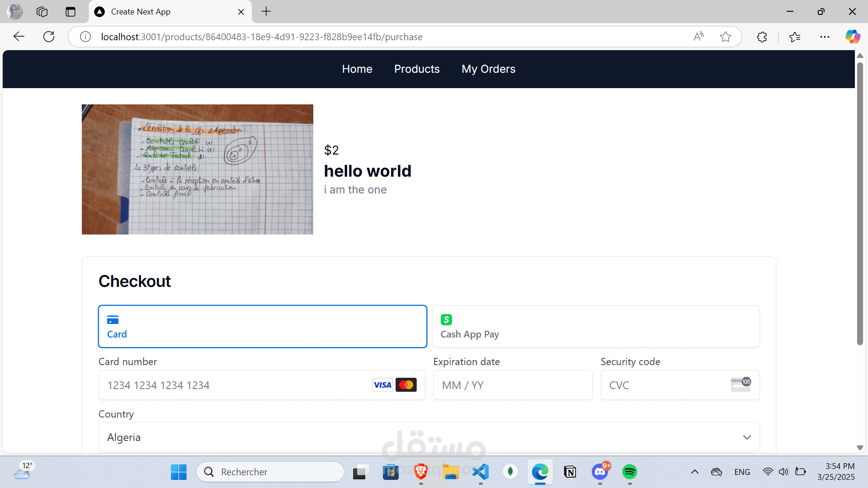This screenshot has height=488, width=868.
Task: Click the browser refresh icon
Action: point(49,37)
